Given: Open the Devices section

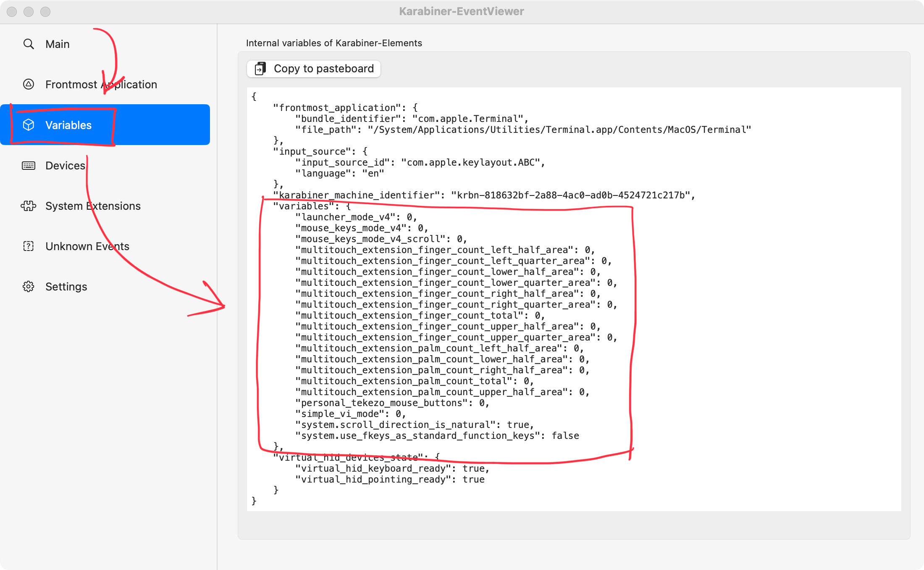Looking at the screenshot, I should (x=105, y=165).
